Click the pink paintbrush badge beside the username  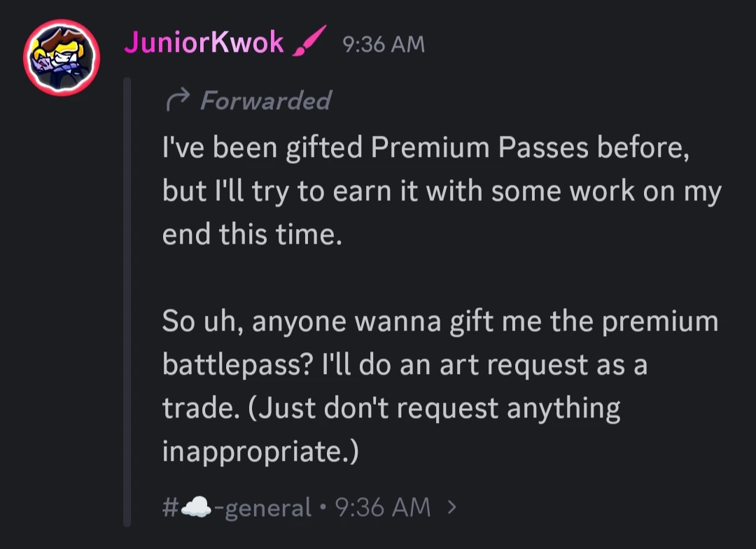[x=310, y=41]
